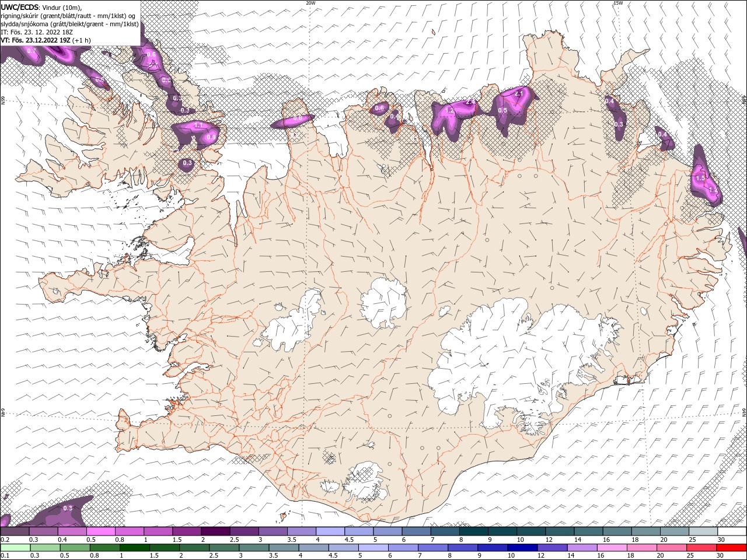Click the '2.4' precipitation value label
747x560 pixels.
470,103
